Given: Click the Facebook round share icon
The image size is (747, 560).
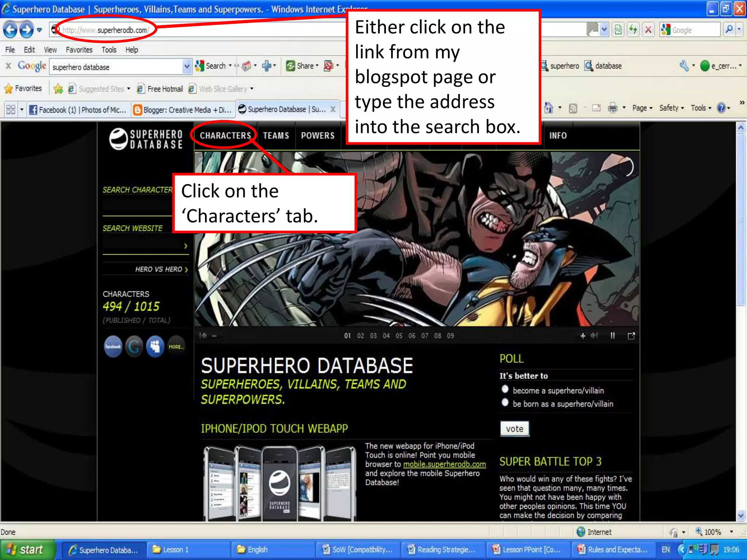Looking at the screenshot, I should pyautogui.click(x=113, y=346).
